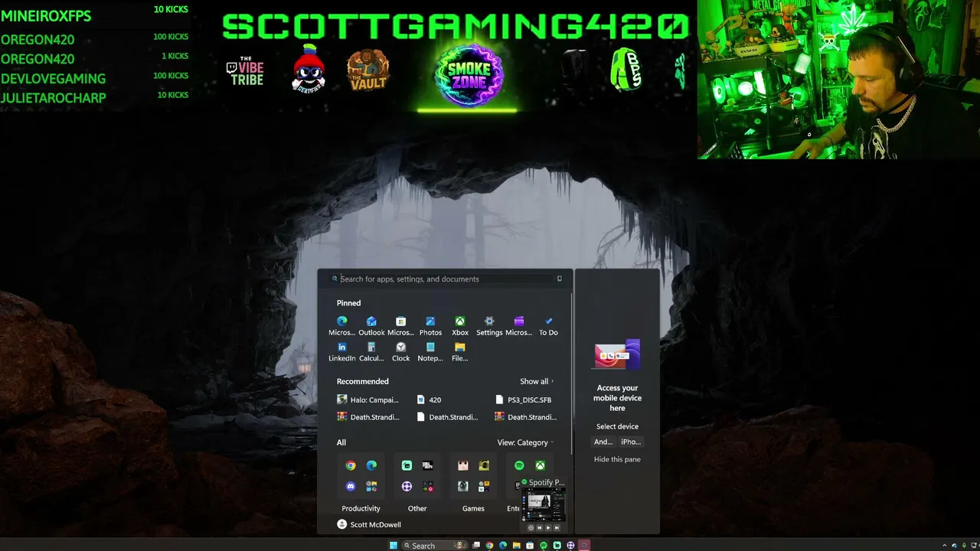Skip to next track in Spotify preview
This screenshot has width=980, height=551.
557,527
